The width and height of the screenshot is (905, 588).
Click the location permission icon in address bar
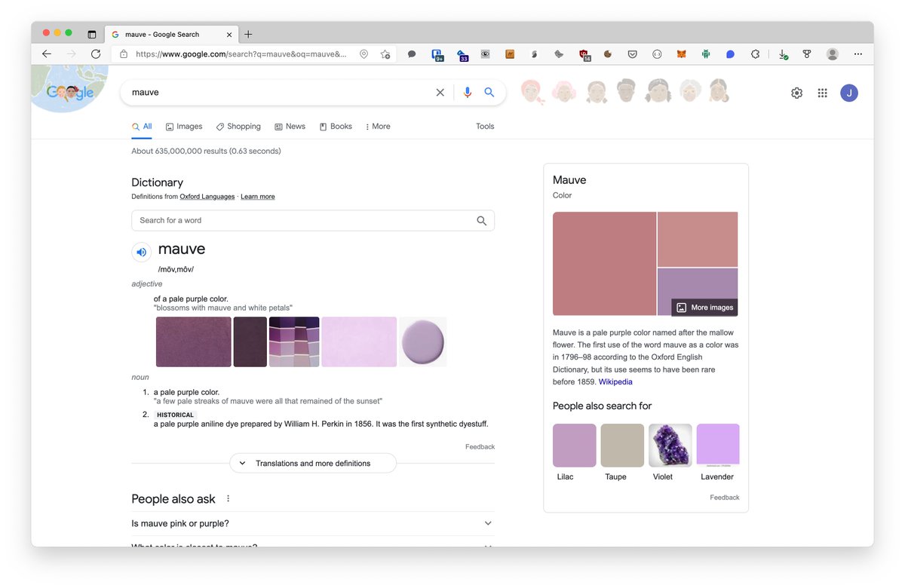pos(364,54)
